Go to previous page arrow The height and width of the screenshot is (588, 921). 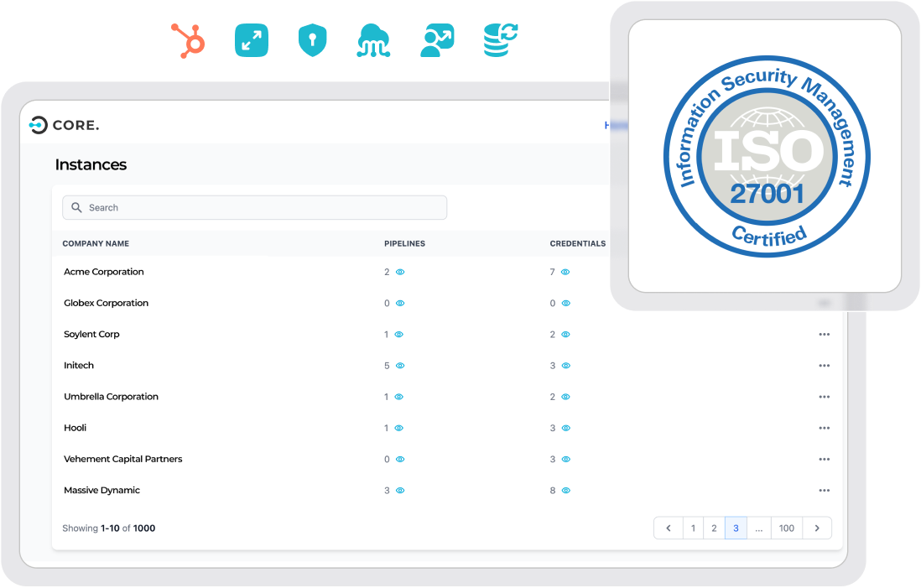click(x=669, y=528)
